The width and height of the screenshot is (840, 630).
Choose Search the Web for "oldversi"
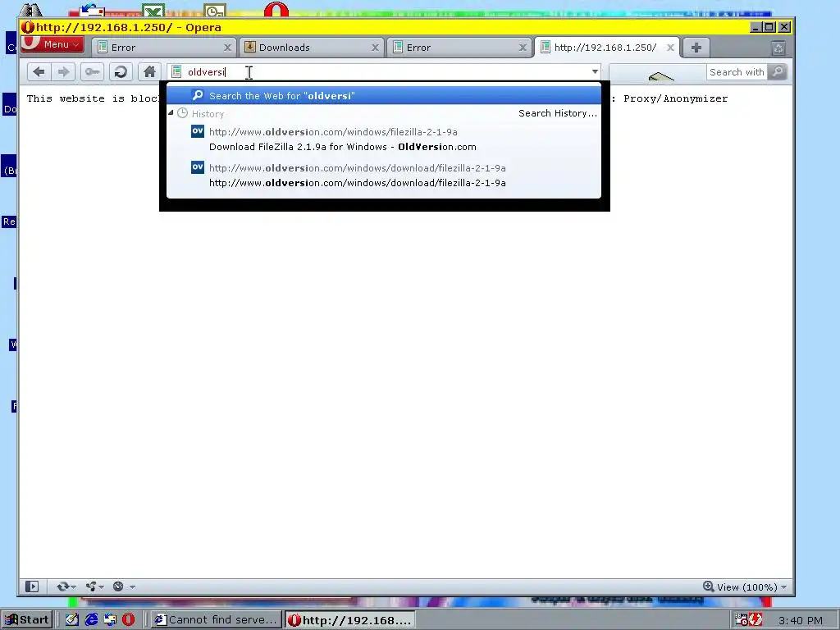point(384,96)
